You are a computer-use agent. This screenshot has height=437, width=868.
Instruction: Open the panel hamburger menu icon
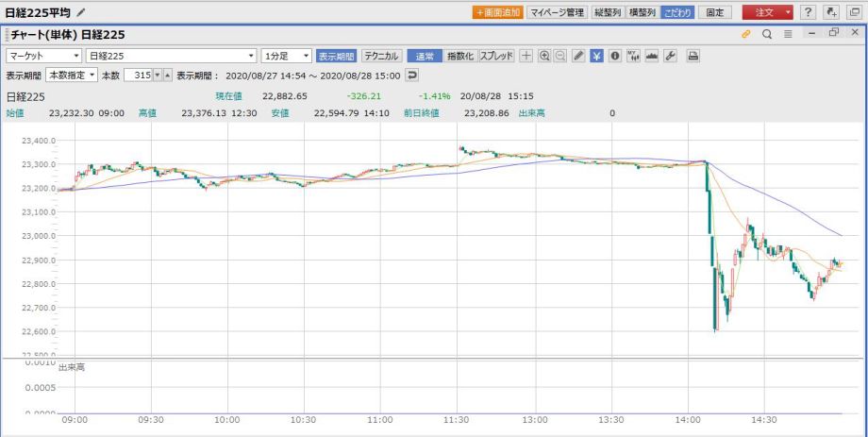[788, 34]
